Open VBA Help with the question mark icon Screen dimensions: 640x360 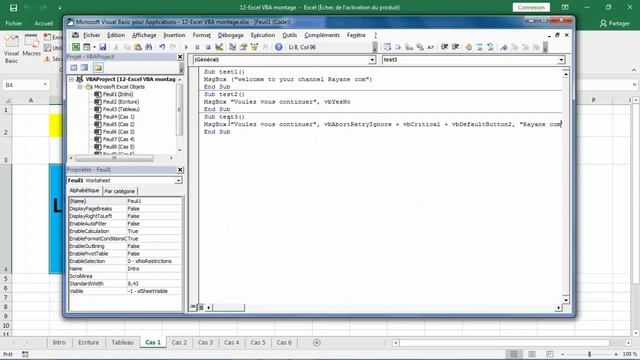[x=278, y=47]
